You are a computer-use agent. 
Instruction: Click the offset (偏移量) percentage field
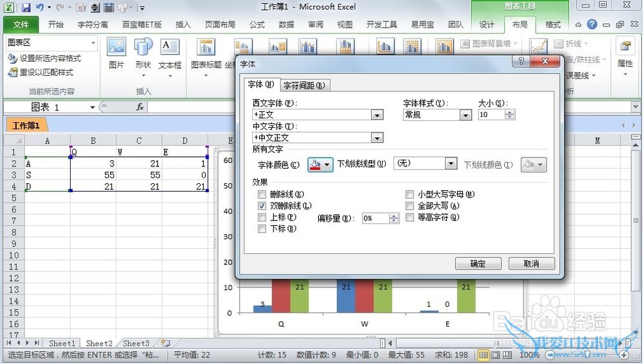point(376,218)
